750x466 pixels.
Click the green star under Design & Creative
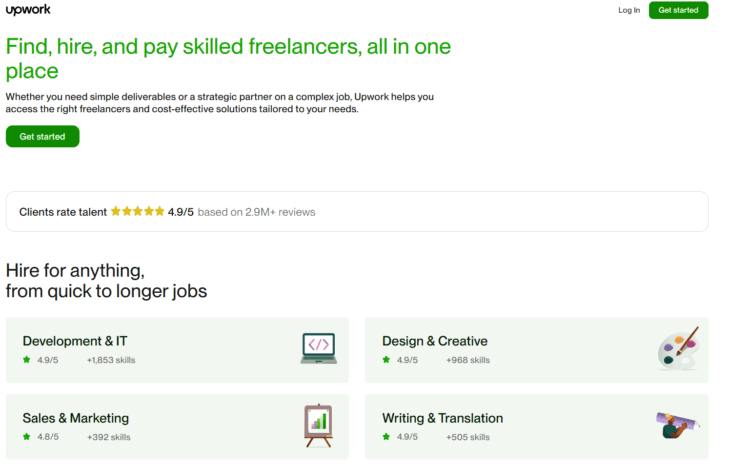point(386,360)
